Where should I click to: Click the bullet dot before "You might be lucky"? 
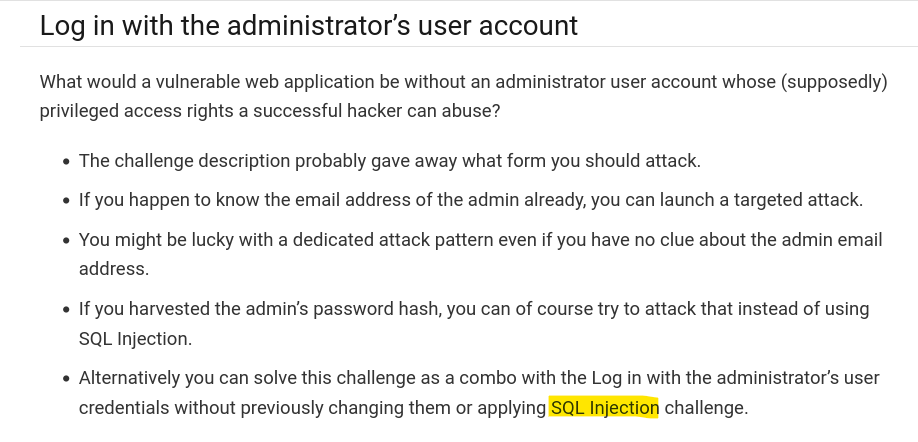[x=66, y=241]
